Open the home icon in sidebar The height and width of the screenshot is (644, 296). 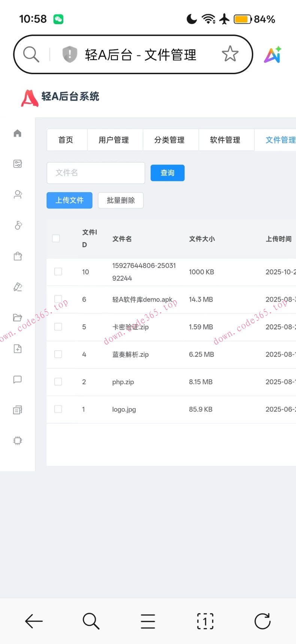[x=18, y=133]
